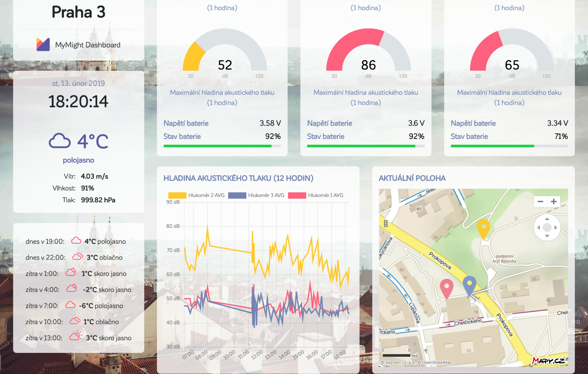Click the Mapy.cz logo on map
The height and width of the screenshot is (374, 588).
click(549, 360)
